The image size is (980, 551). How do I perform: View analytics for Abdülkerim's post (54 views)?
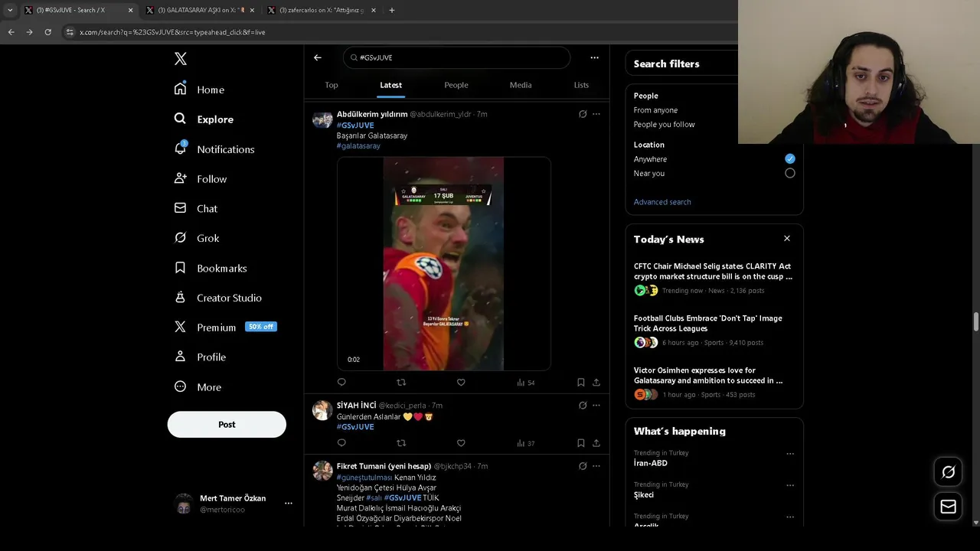526,382
